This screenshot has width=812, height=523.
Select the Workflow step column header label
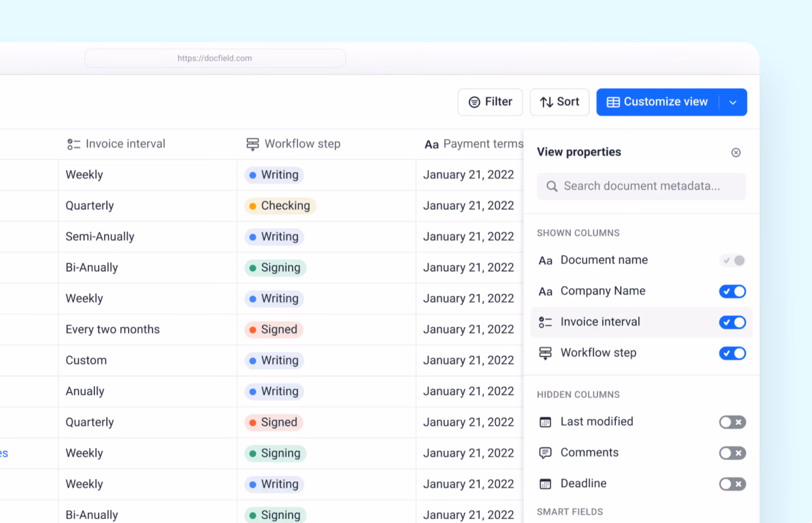[x=302, y=144]
